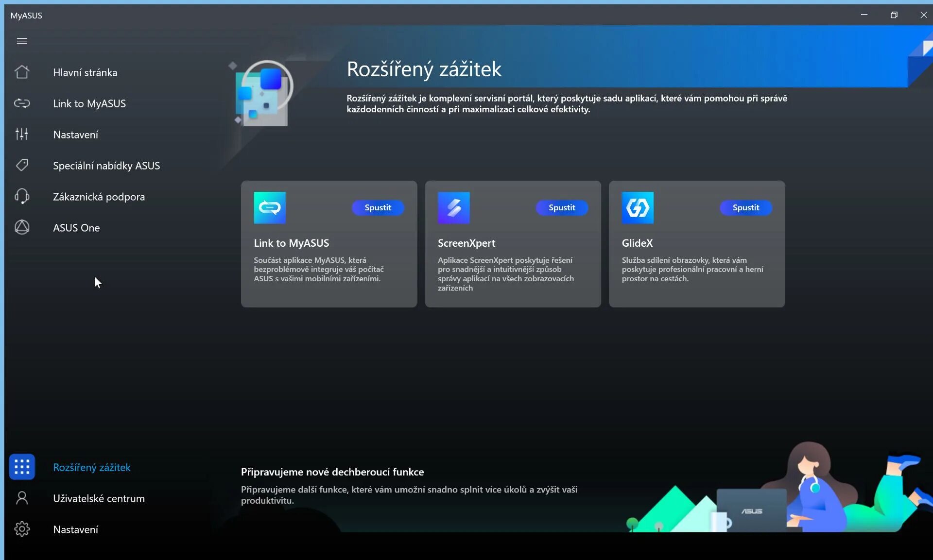Screen dimensions: 933x560
Task: Click the GlideX app tile icon
Action: click(638, 208)
